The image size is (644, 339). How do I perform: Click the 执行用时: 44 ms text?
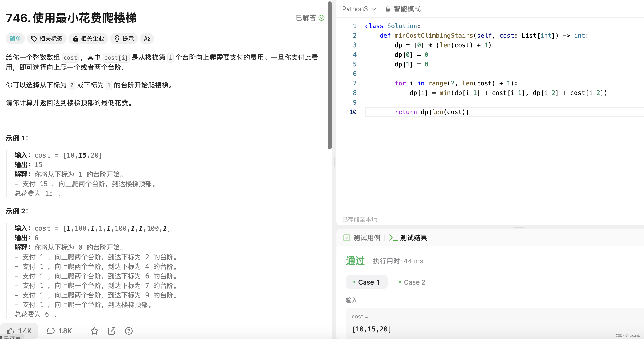398,261
